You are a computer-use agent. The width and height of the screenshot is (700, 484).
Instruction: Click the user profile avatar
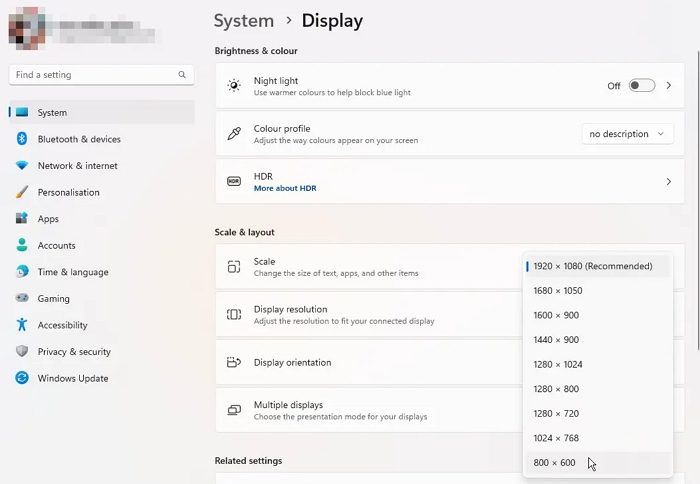point(27,29)
